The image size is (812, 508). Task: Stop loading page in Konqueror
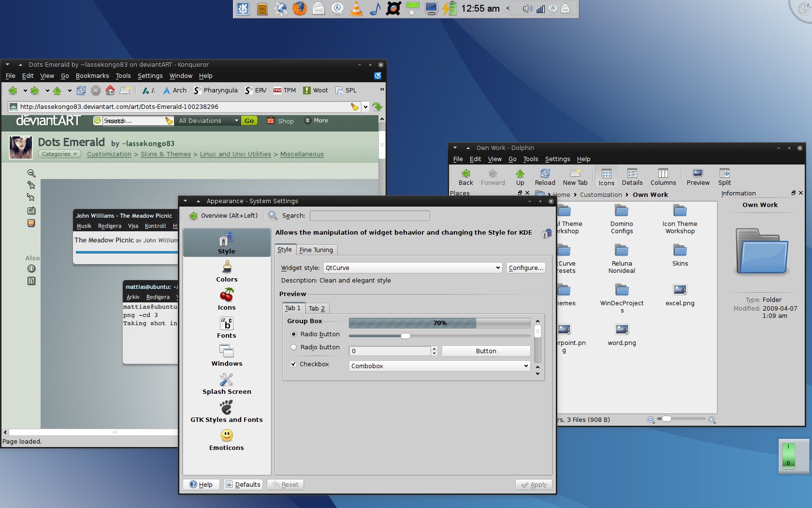(x=96, y=90)
